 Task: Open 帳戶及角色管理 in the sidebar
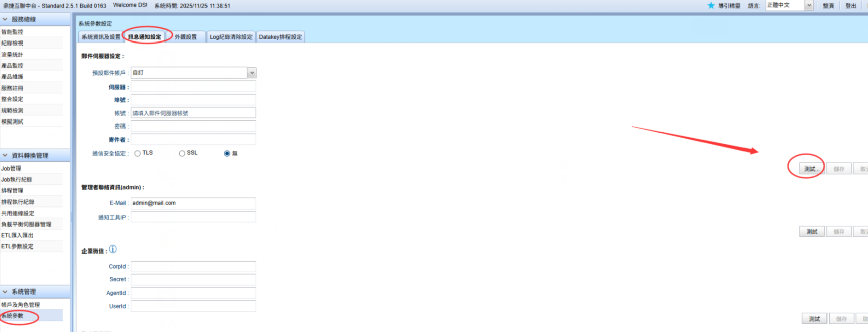click(x=20, y=305)
